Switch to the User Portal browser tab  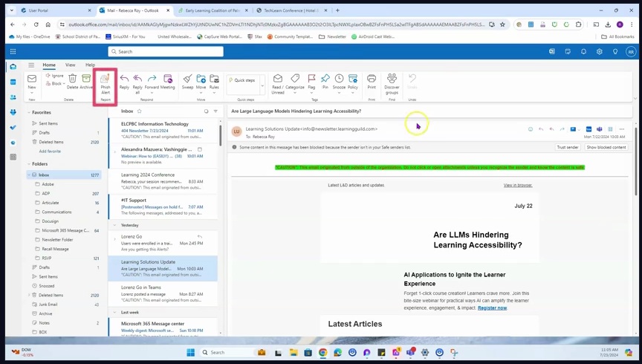point(56,10)
